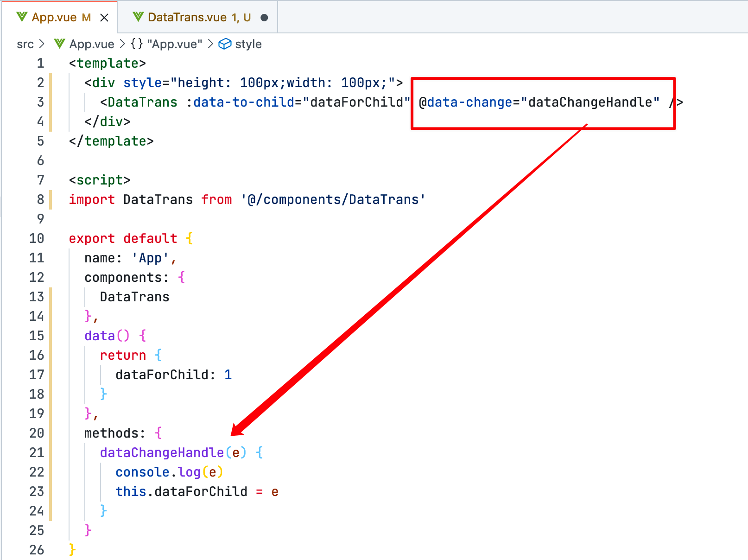The width and height of the screenshot is (748, 560).
Task: Click this.dataForChild = e assignment
Action: tap(197, 491)
